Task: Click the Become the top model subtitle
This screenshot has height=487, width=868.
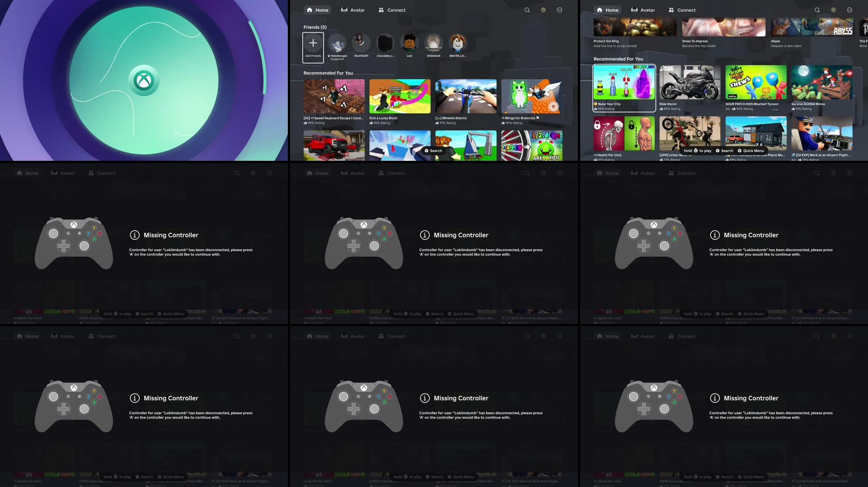Action: (698, 46)
